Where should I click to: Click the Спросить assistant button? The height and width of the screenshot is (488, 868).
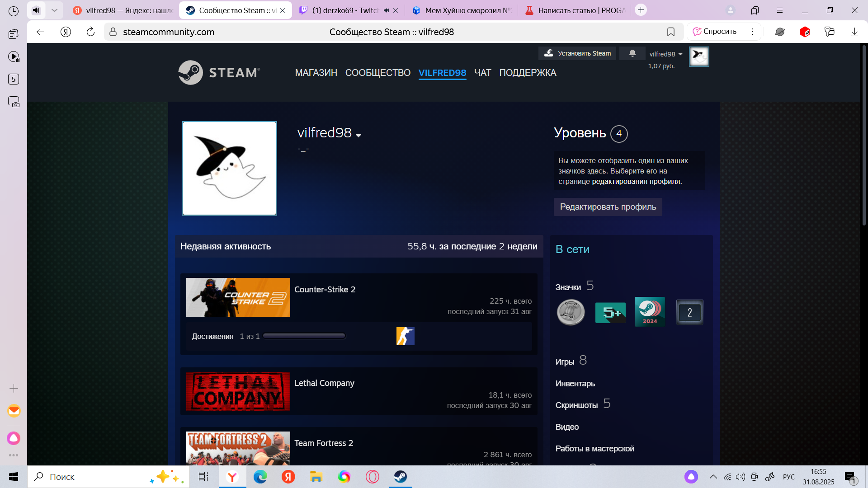click(x=715, y=32)
